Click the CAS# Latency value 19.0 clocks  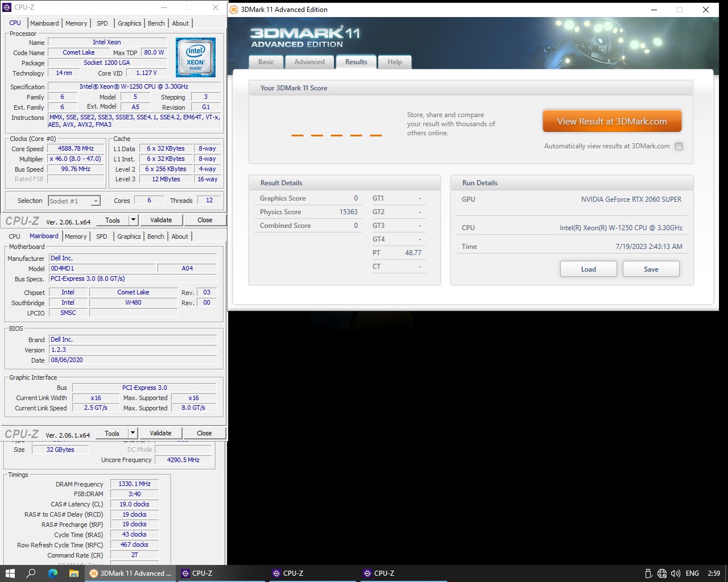point(134,504)
